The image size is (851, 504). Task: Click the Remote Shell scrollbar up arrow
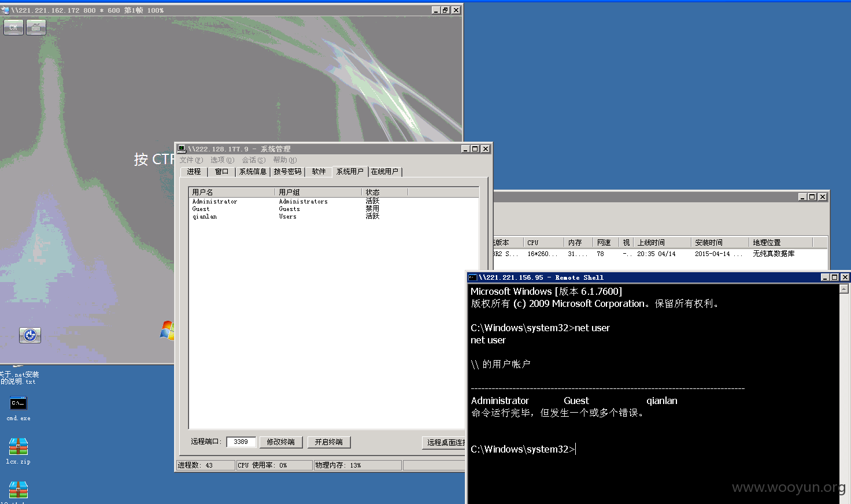844,289
